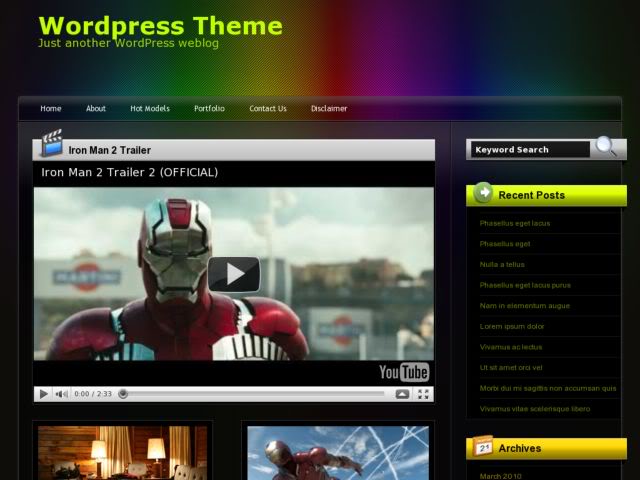Click the video seek bar track

tap(253, 394)
